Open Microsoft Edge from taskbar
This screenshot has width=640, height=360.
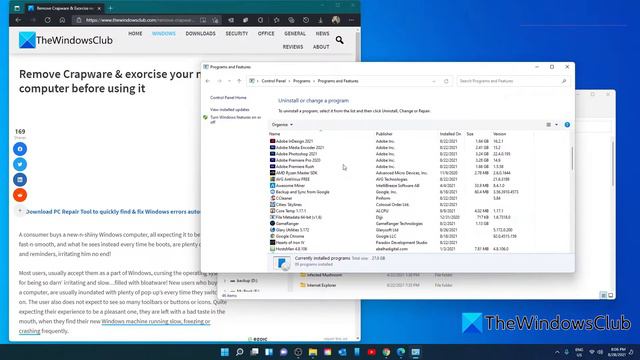[x=401, y=352]
